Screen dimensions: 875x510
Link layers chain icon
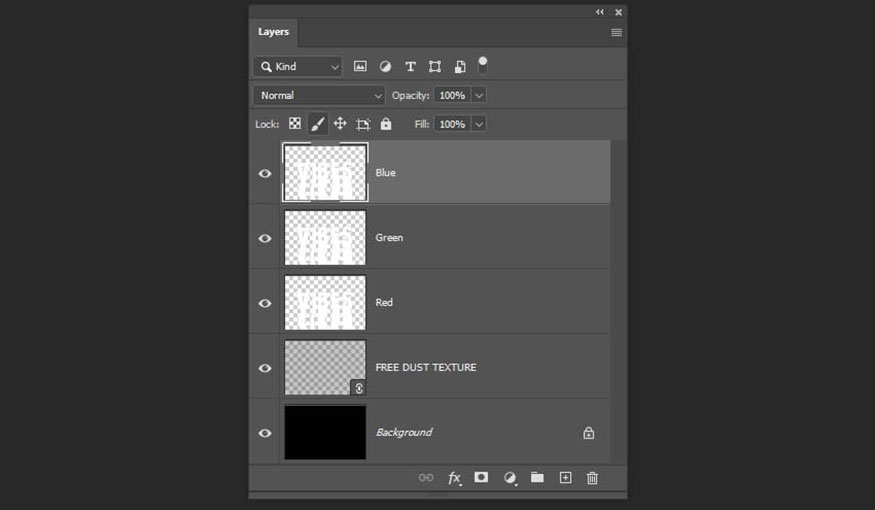pos(426,478)
